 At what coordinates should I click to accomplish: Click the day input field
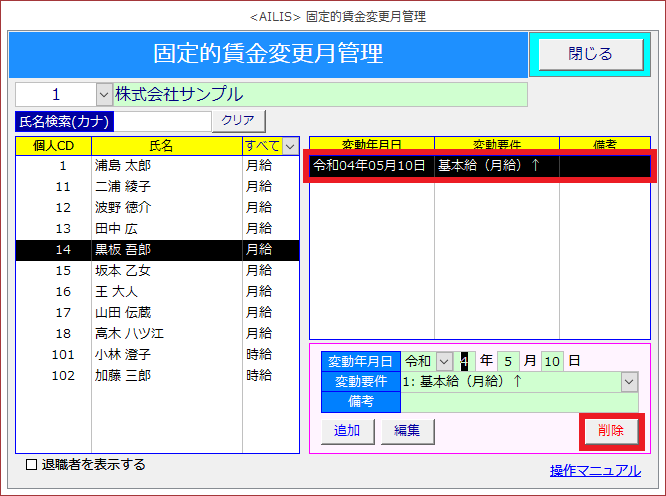click(553, 361)
